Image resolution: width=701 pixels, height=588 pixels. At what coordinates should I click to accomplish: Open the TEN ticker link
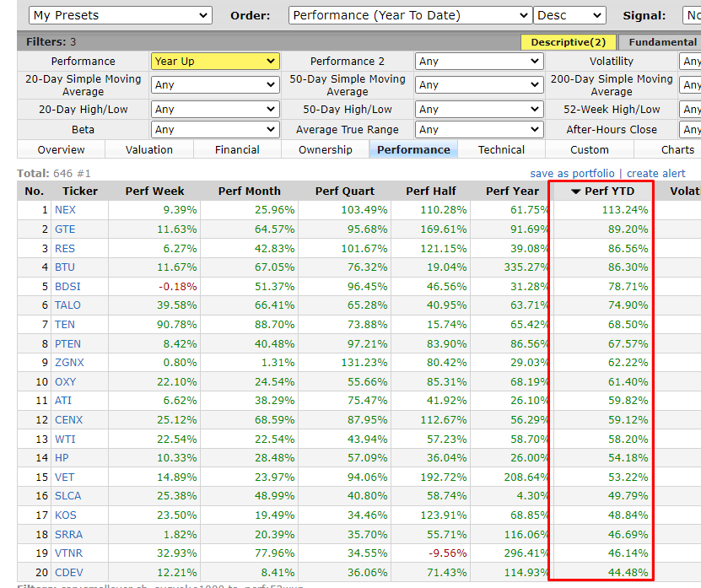[x=65, y=325]
